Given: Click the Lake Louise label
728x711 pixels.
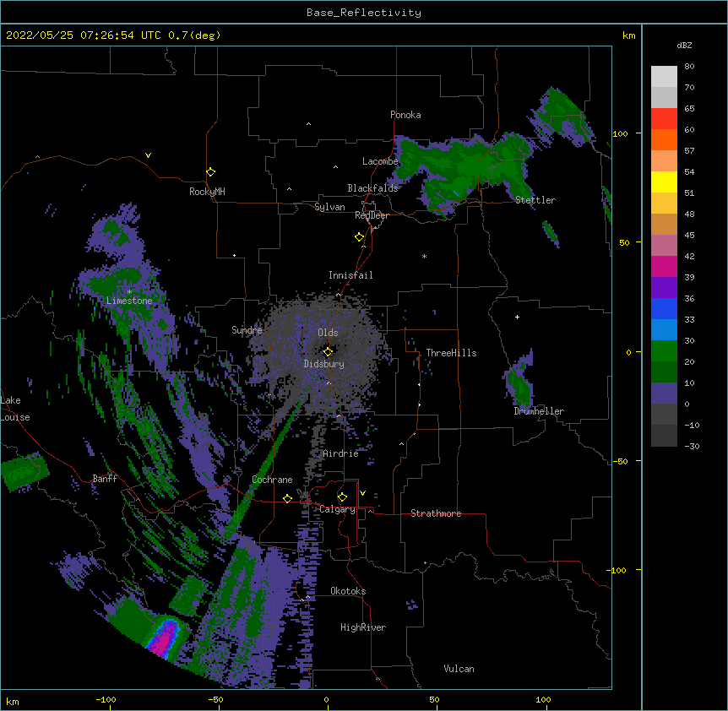Looking at the screenshot, I should click(15, 409).
